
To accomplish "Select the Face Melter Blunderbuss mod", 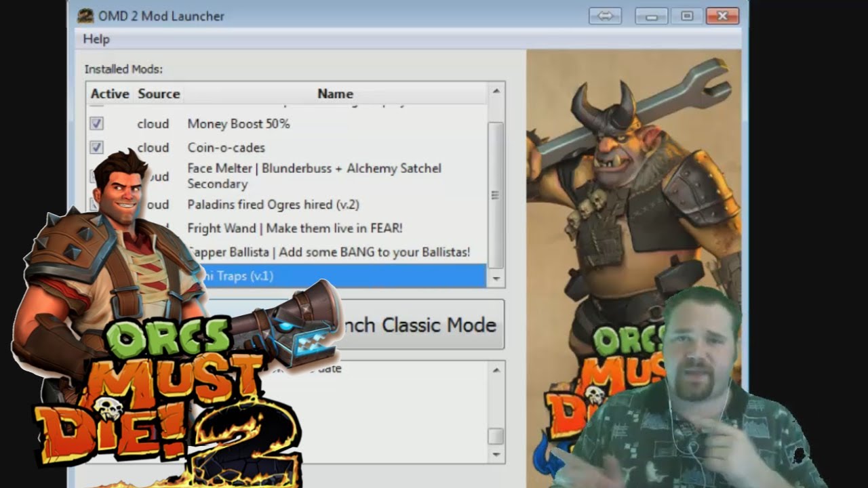I will tap(315, 176).
